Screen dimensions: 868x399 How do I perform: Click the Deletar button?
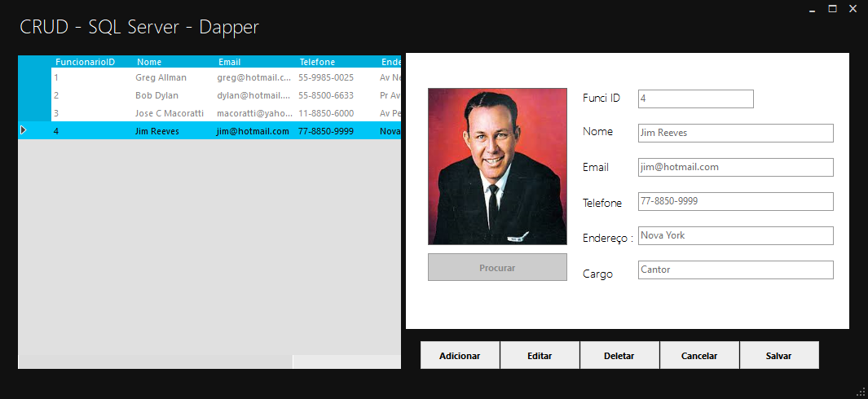619,355
